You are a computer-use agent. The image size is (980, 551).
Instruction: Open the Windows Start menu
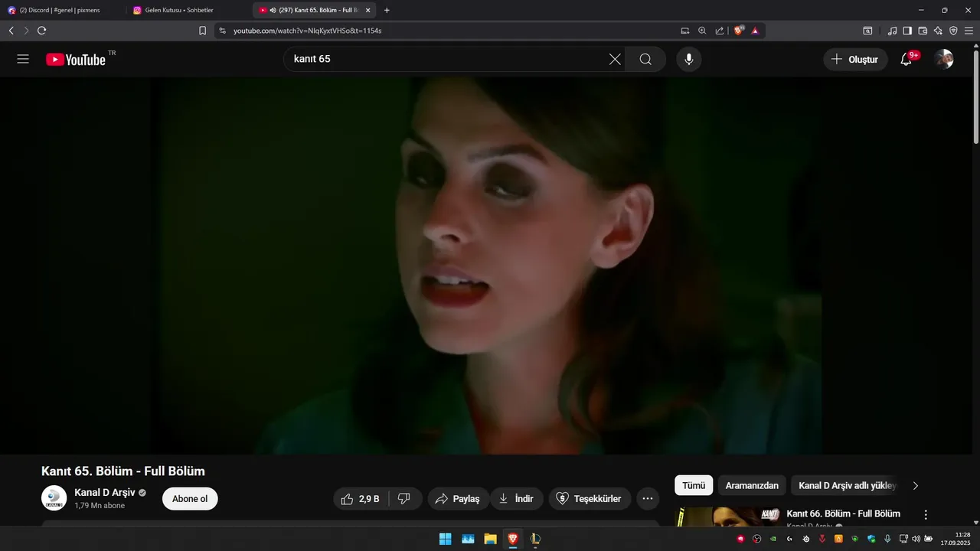pyautogui.click(x=445, y=539)
